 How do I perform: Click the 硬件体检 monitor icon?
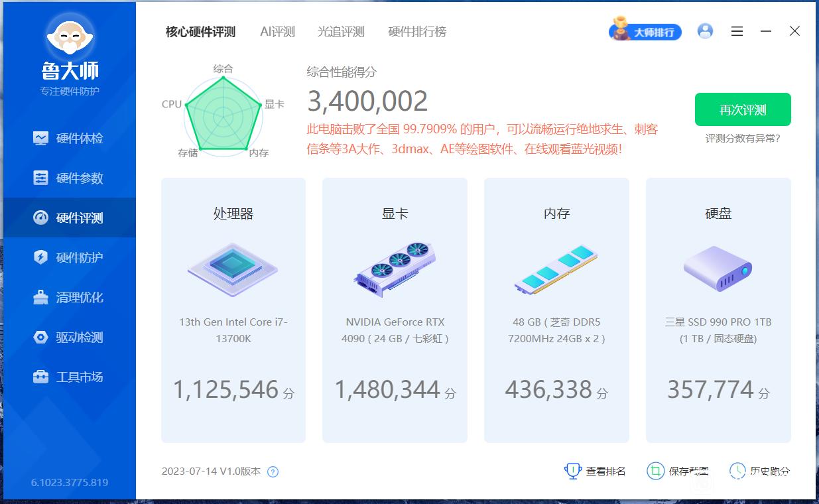click(x=40, y=138)
